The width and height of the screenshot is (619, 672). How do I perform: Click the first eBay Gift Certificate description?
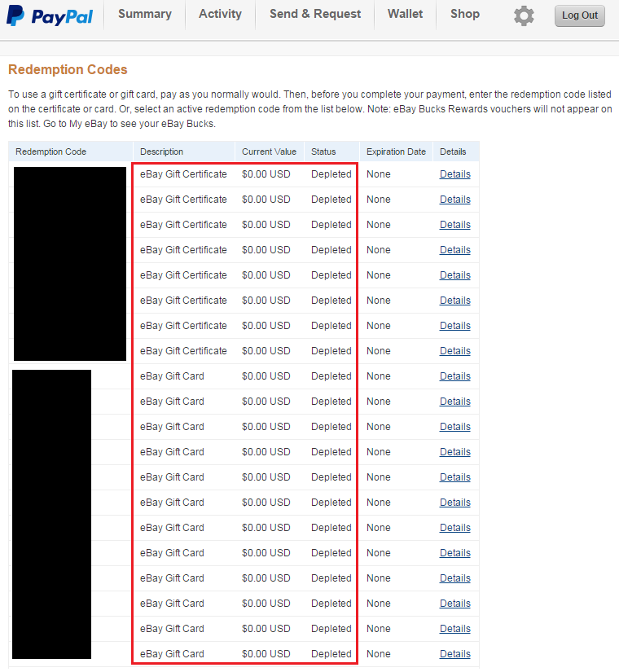pos(183,174)
